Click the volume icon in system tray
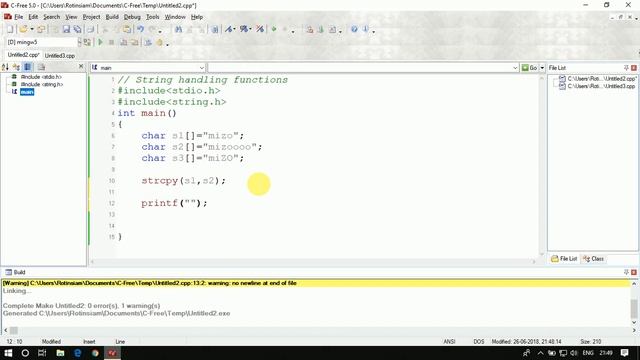This screenshot has width=640, height=360. (574, 353)
